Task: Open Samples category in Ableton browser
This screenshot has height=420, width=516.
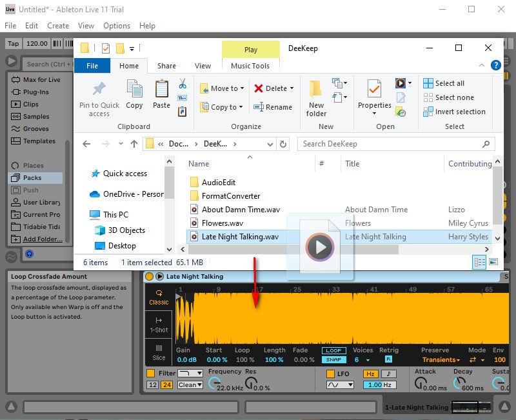Action: click(x=30, y=117)
